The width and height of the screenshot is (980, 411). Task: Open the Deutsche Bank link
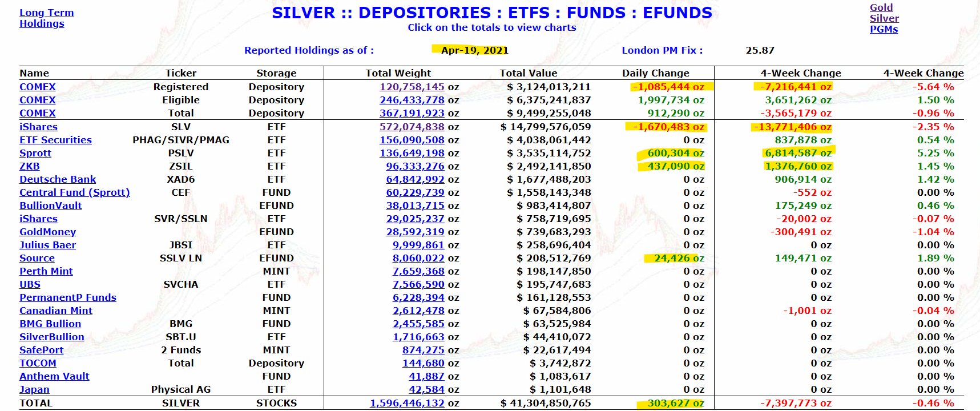[x=58, y=179]
